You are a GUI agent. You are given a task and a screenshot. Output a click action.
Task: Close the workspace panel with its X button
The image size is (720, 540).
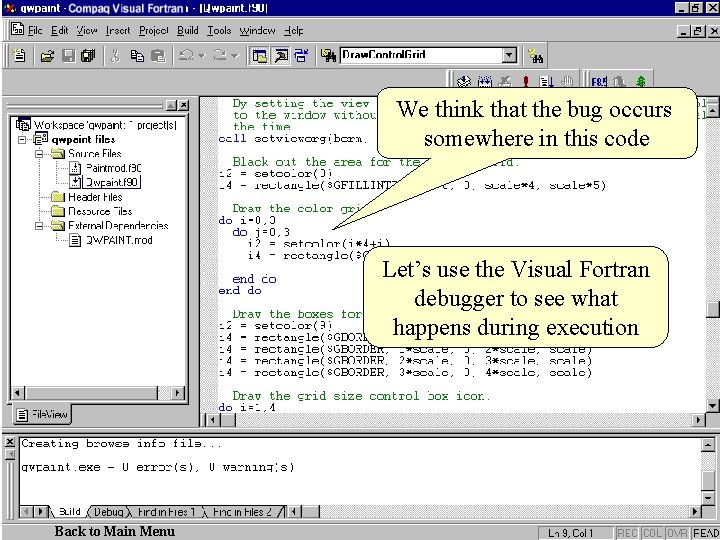click(x=183, y=105)
